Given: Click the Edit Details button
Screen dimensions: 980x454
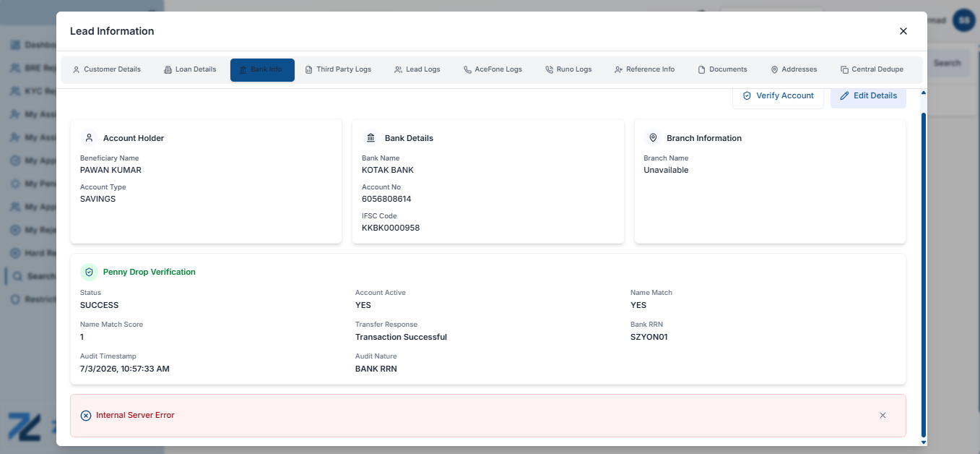Looking at the screenshot, I should click(868, 96).
